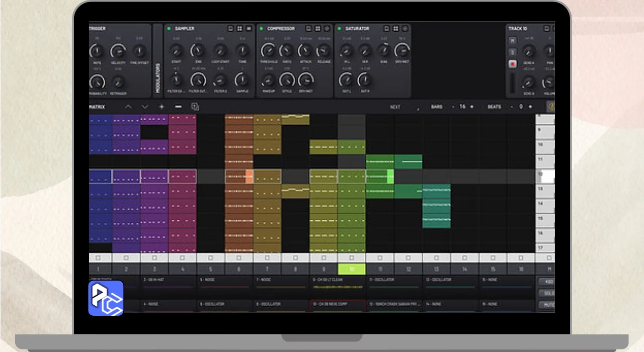Image resolution: width=644 pixels, height=352 pixels.
Task: Click the down chevron in Matrix toolbar
Action: pos(145,107)
